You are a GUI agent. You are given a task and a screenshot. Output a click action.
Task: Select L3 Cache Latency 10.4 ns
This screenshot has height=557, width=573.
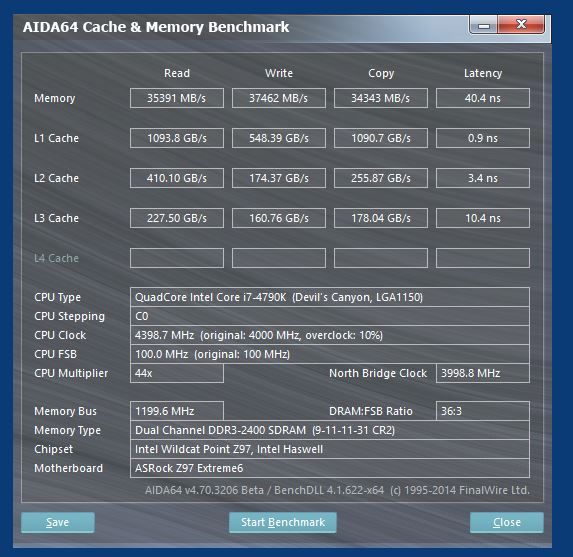[483, 218]
